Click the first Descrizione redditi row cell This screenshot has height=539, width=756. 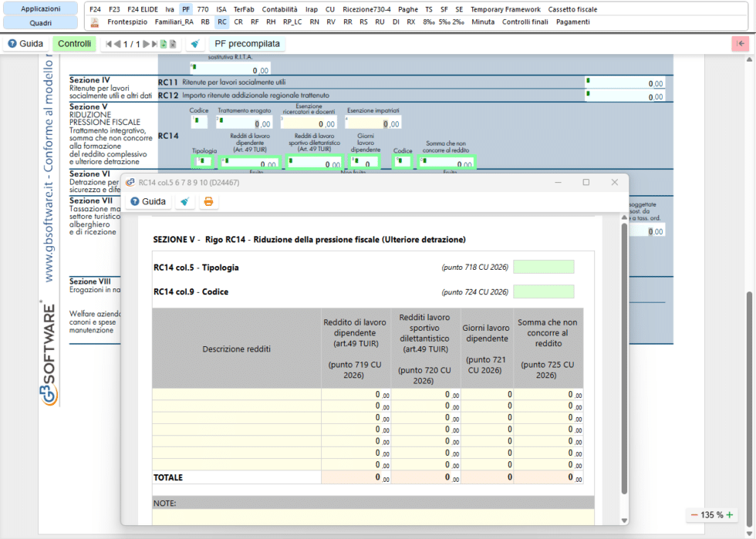point(237,394)
